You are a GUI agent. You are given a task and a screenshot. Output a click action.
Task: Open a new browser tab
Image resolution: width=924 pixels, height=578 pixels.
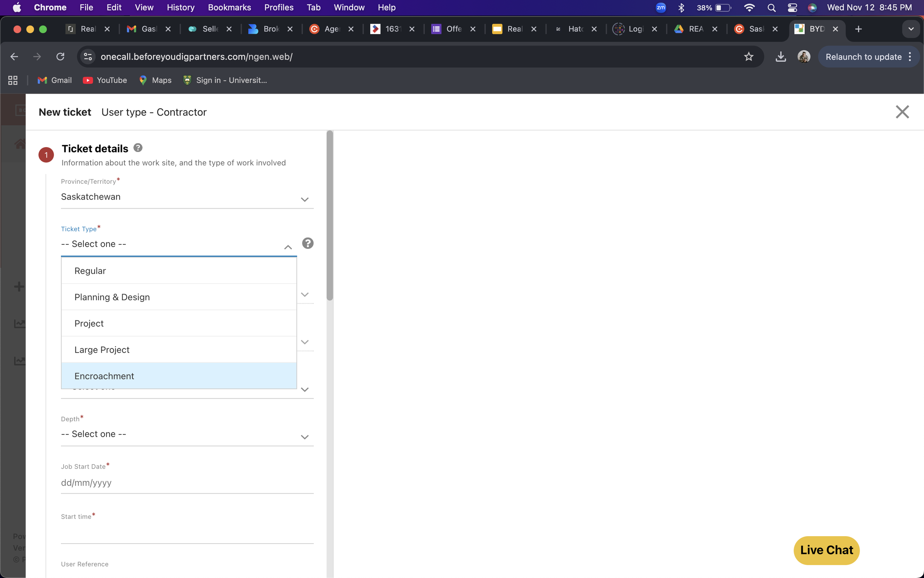(x=858, y=29)
